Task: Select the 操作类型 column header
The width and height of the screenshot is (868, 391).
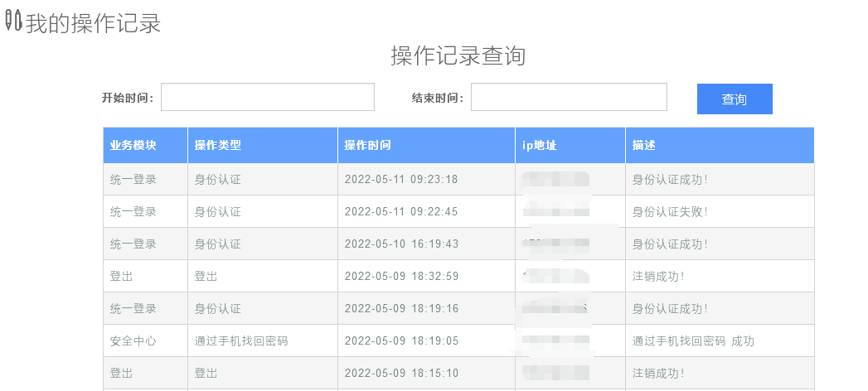Action: tap(218, 145)
